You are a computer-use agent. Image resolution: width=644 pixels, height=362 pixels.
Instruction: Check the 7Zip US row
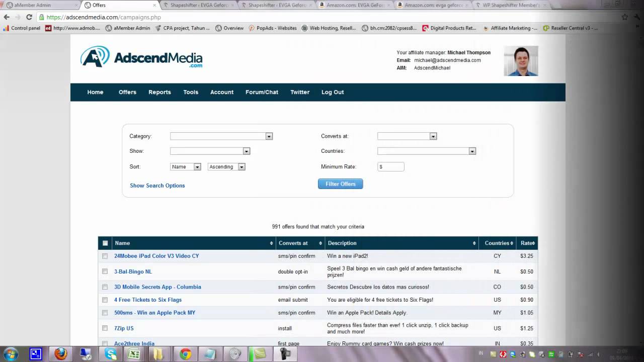click(x=105, y=328)
